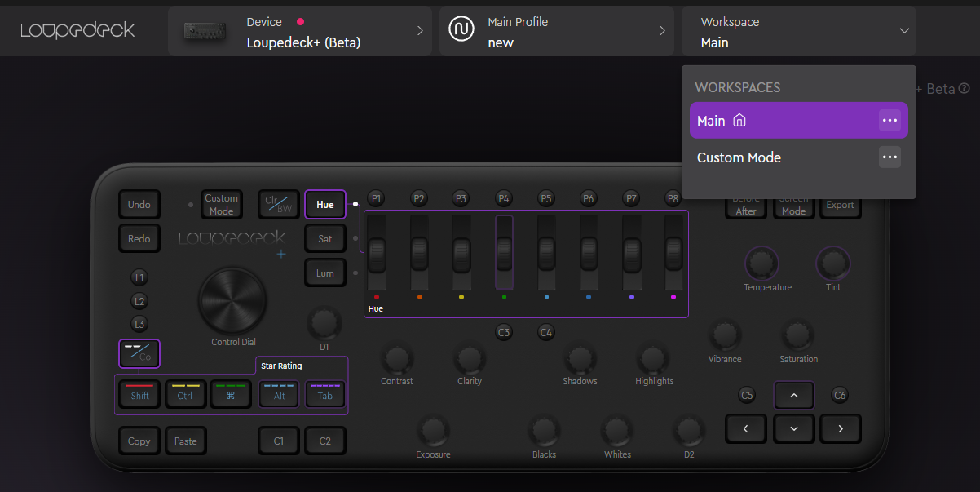
Task: Select the Temperature dial
Action: click(x=761, y=263)
